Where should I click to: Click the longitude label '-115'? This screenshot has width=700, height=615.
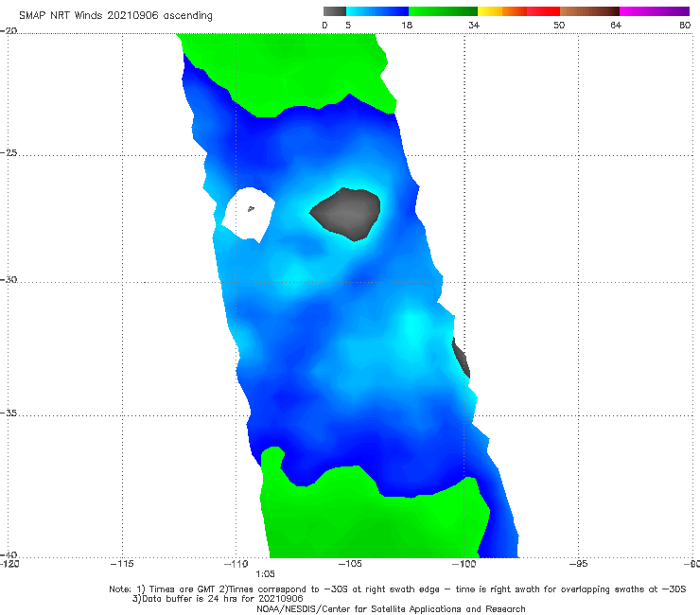tap(122, 564)
